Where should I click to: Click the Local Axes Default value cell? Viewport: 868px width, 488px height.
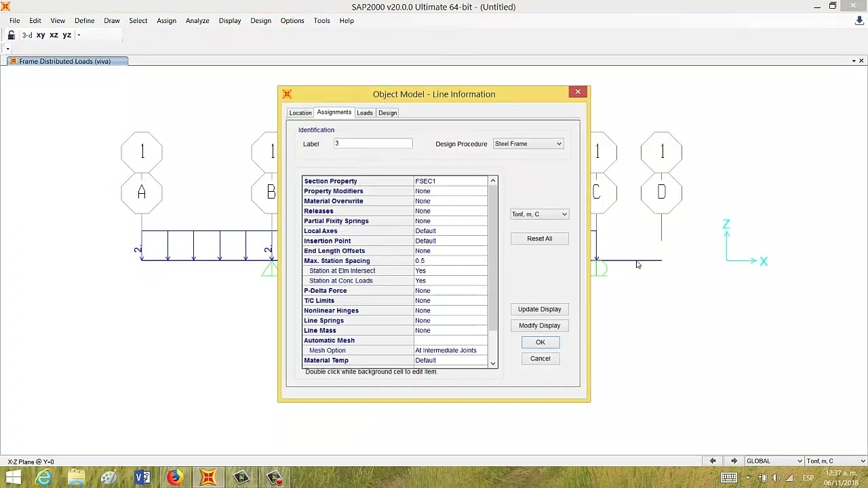(450, 231)
